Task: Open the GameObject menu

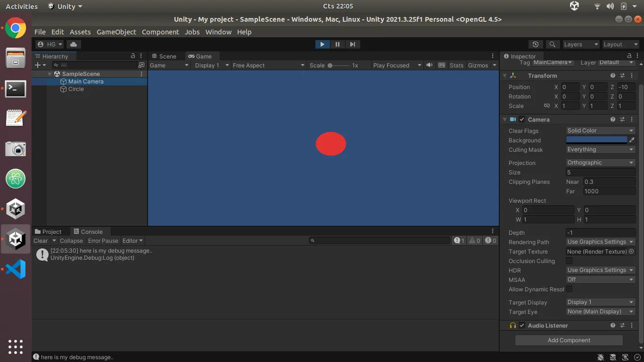Action: pos(116,32)
